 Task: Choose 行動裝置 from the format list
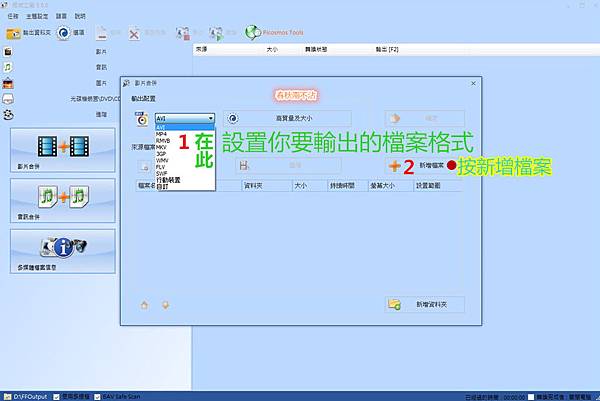point(185,180)
